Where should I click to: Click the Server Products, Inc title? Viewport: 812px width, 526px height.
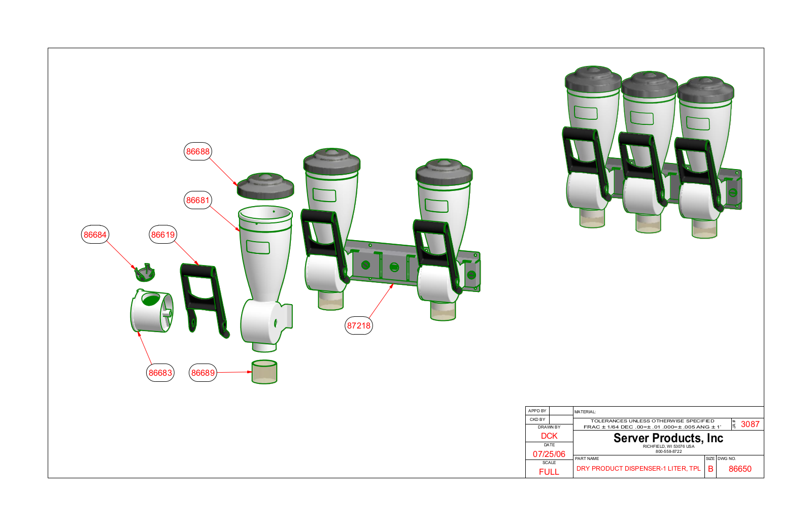click(x=668, y=438)
